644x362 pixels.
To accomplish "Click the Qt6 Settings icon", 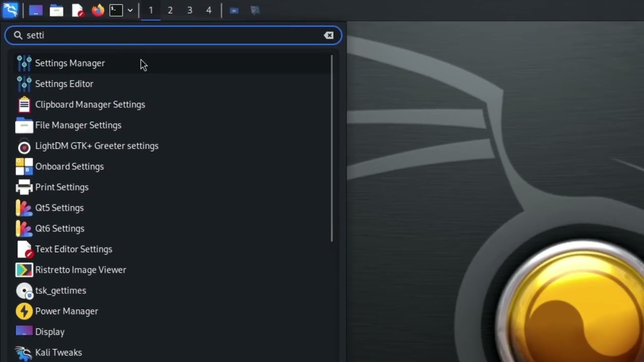I will tap(24, 228).
